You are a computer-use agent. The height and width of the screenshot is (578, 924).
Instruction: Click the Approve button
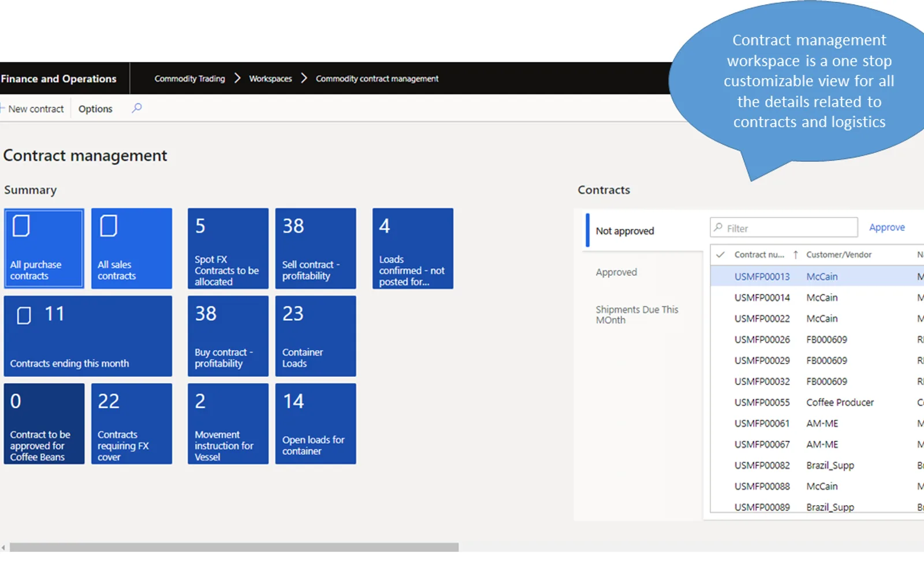887,227
